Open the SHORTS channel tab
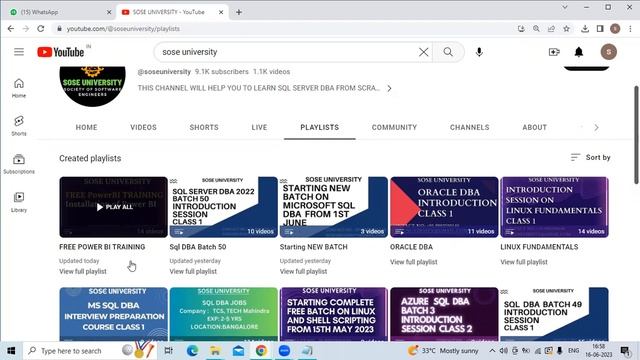640x360 pixels. pyautogui.click(x=204, y=127)
